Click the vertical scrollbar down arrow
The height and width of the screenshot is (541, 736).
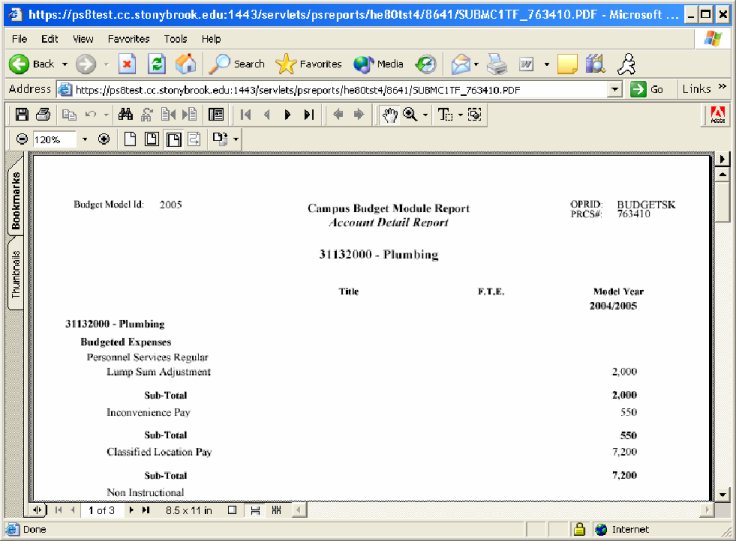(x=722, y=494)
